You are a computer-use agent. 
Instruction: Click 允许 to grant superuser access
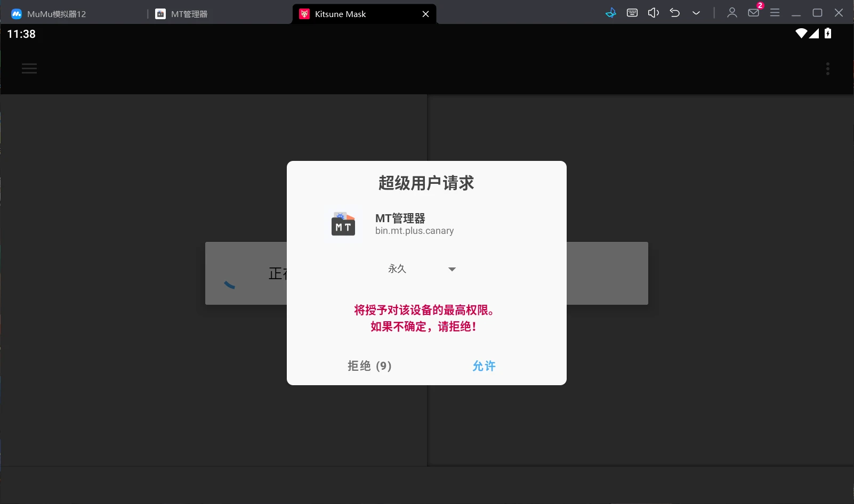tap(484, 366)
